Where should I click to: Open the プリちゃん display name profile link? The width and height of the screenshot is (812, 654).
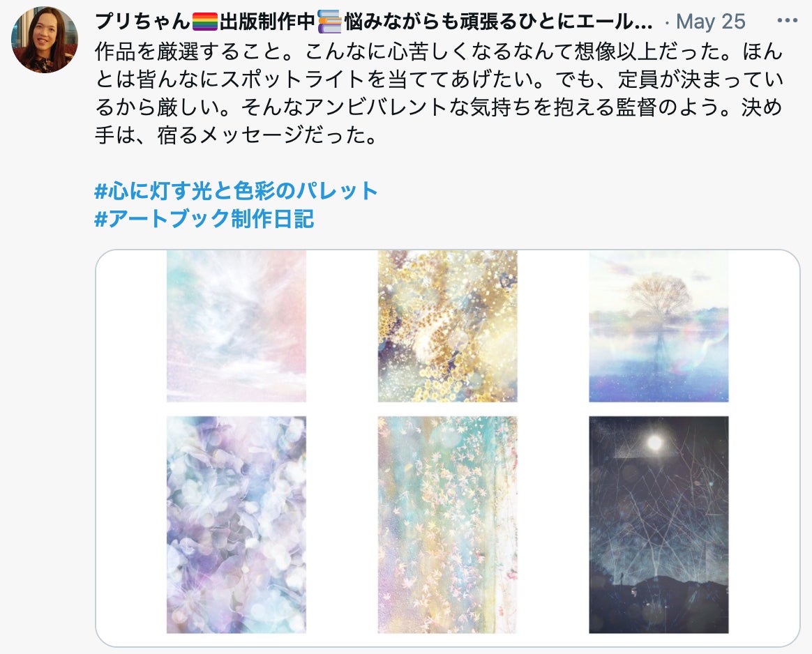coord(143,22)
